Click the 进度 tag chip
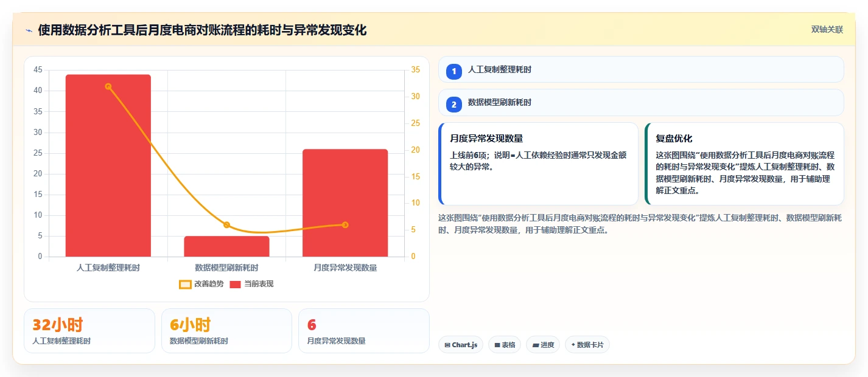 [x=543, y=345]
